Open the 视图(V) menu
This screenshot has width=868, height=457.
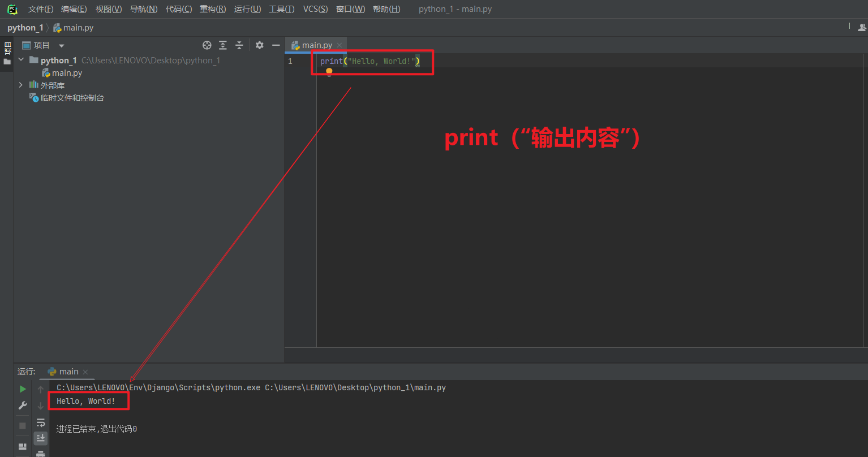point(109,9)
